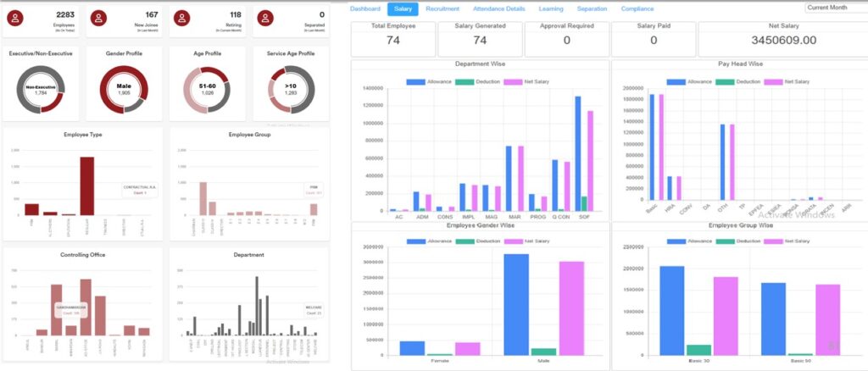Open the Attendance Details tab
Screen dimensions: 868x371
click(498, 8)
